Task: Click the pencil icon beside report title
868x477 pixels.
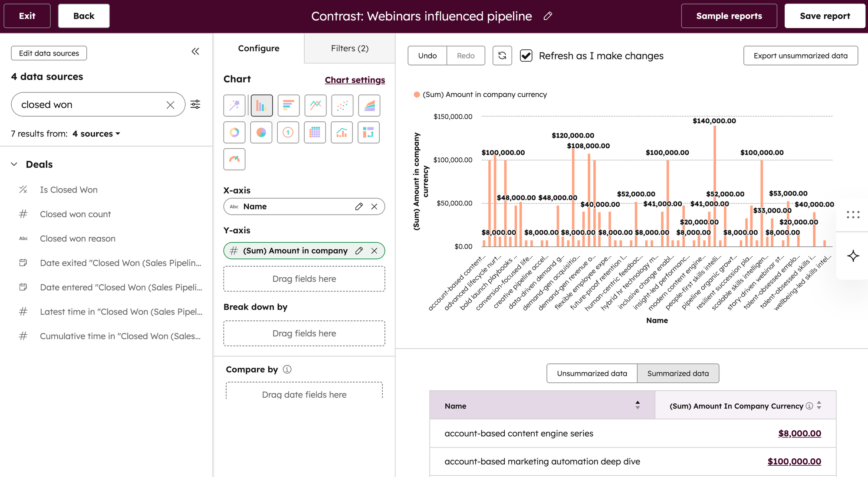Action: (x=548, y=16)
